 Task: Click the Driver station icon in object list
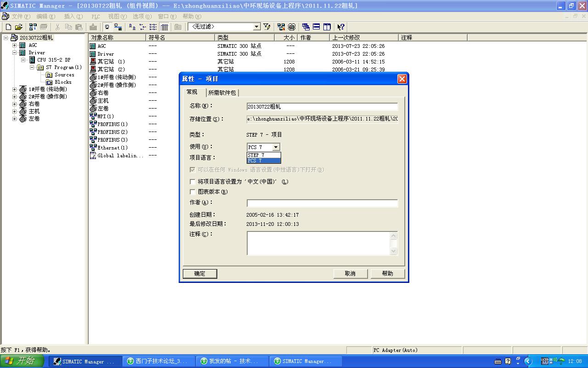coord(93,54)
